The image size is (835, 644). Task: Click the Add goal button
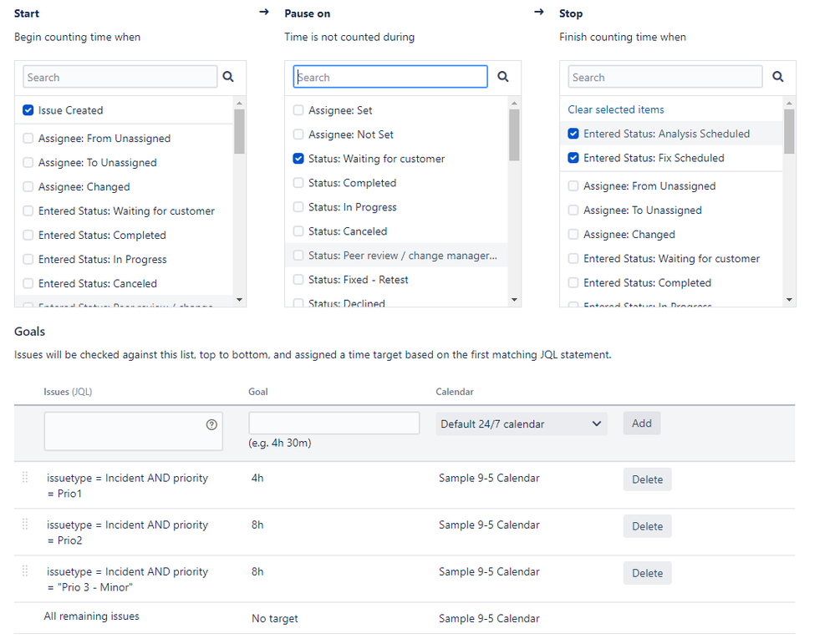tap(642, 423)
